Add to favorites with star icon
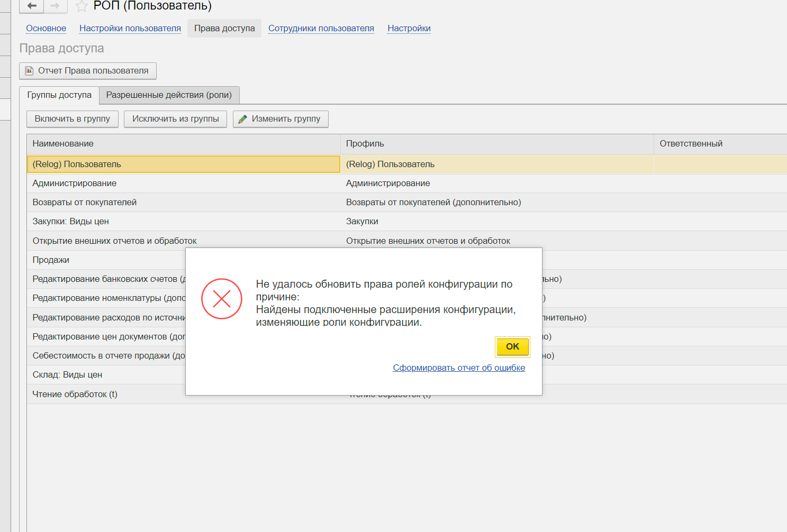The height and width of the screenshot is (532, 787). pos(82,6)
